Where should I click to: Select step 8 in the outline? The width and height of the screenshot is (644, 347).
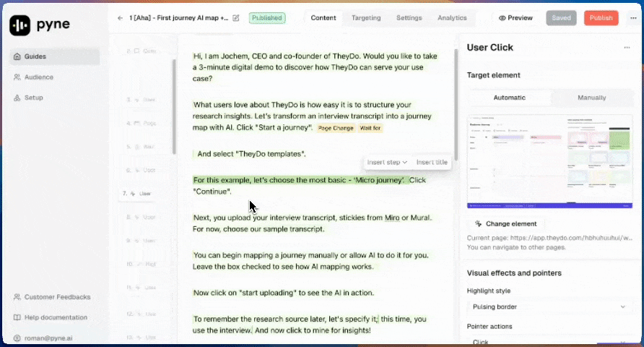coord(141,217)
